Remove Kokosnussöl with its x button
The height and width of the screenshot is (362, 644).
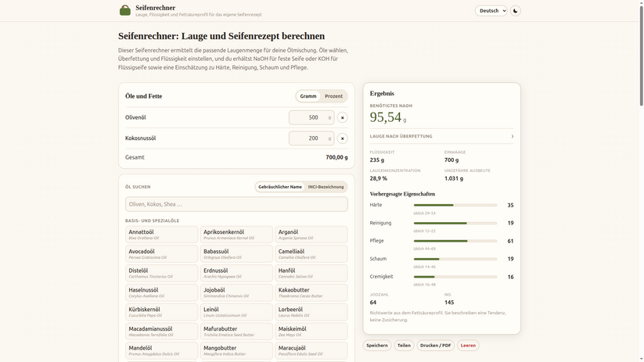342,138
